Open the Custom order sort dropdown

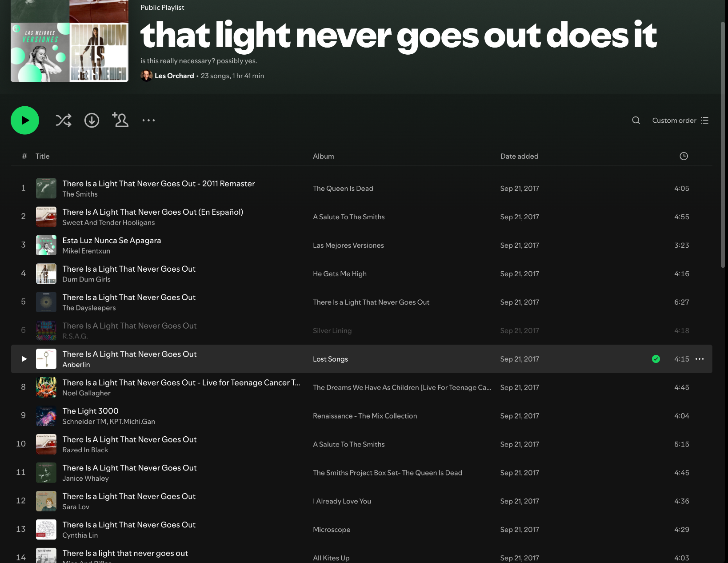pyautogui.click(x=680, y=121)
